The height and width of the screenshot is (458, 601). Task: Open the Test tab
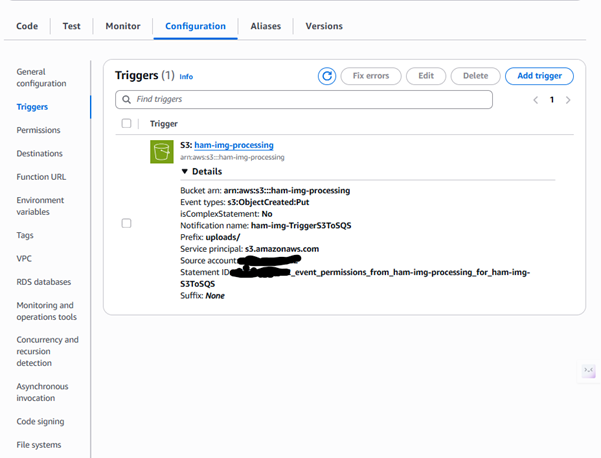click(71, 26)
